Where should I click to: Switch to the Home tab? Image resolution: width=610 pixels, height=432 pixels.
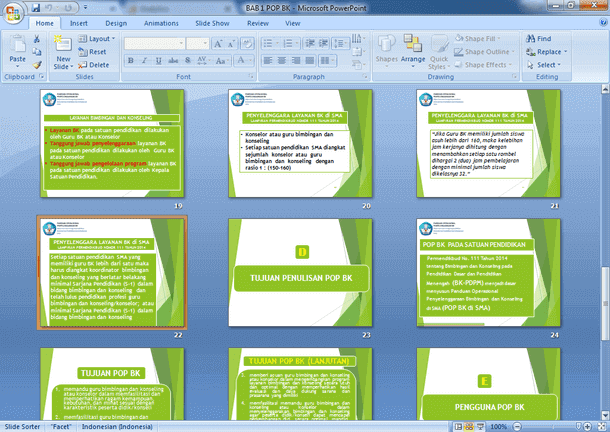click(x=45, y=23)
